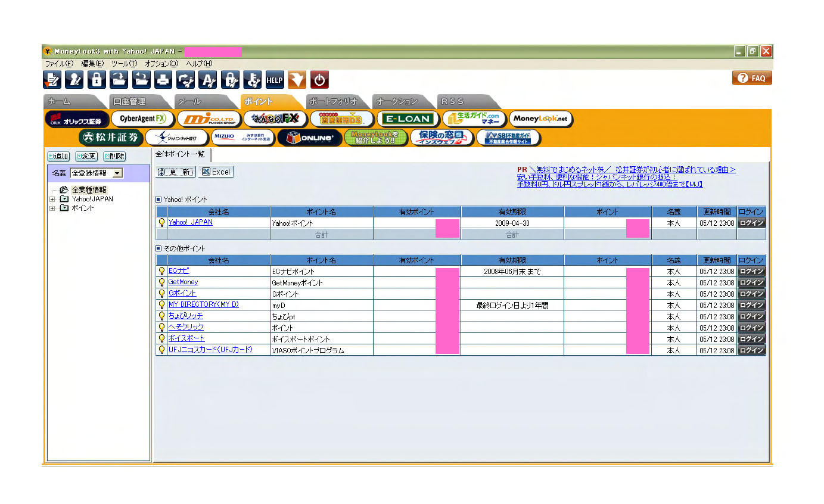824x504 pixels.
Task: Click the CyberAgent FX banner
Action: click(x=143, y=119)
